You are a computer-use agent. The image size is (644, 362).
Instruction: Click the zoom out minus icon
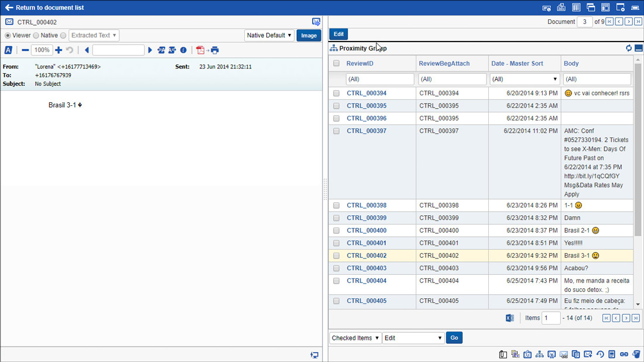coord(25,50)
